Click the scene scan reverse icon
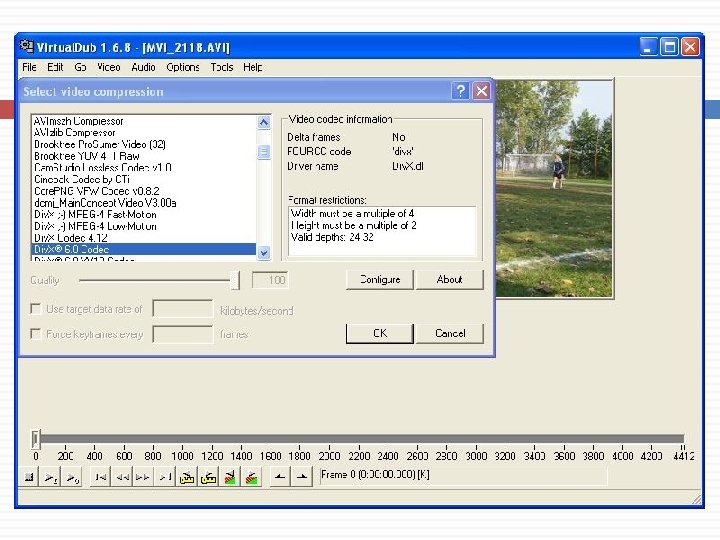This screenshot has width=720, height=540. tap(230, 478)
